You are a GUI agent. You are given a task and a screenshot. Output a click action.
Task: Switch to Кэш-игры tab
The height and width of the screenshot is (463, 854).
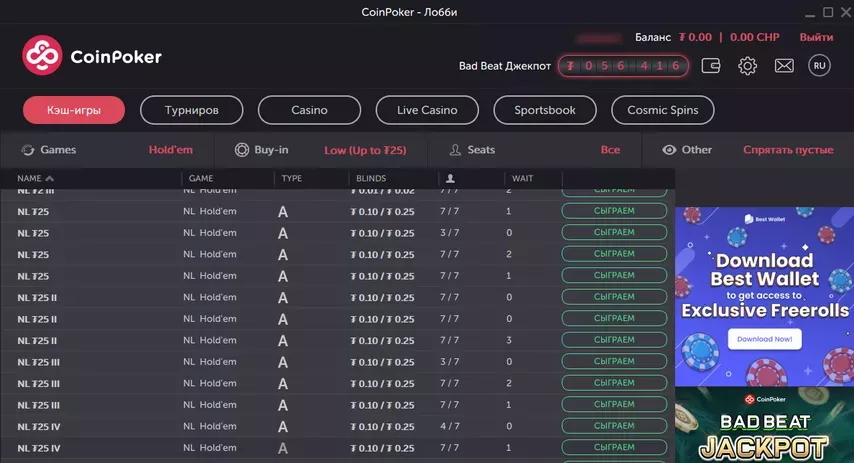tap(74, 110)
